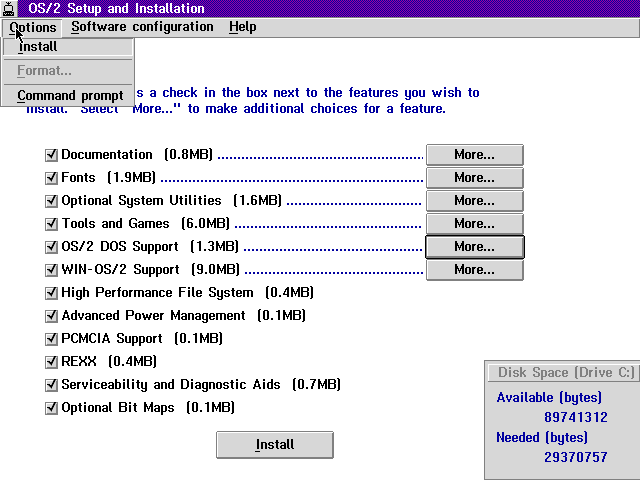Click More... for WIN-OS/2 Support
The image size is (640, 480).
point(475,270)
